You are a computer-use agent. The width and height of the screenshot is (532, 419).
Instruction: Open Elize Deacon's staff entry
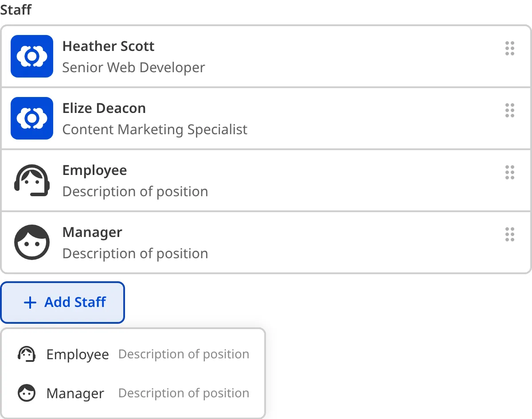pyautogui.click(x=105, y=108)
